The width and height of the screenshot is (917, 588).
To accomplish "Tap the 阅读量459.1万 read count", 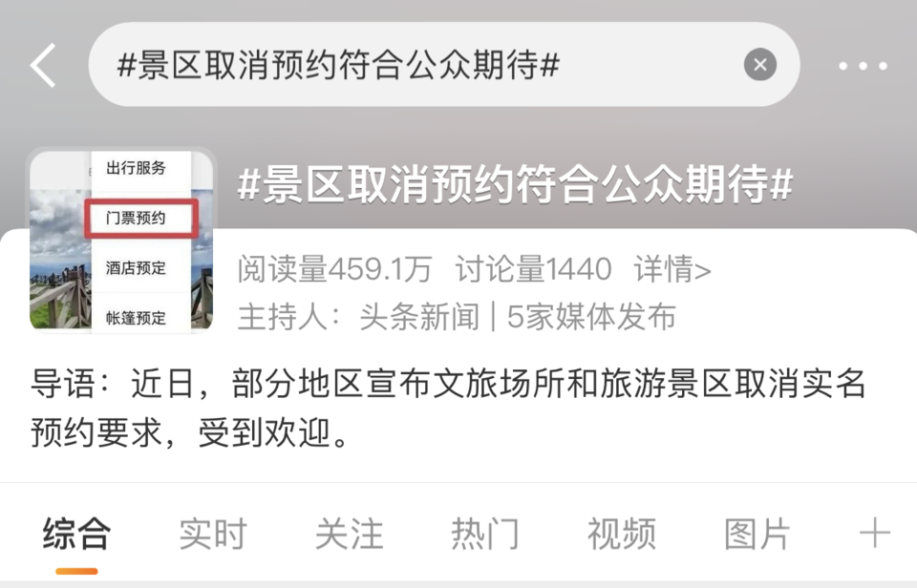I will click(x=334, y=269).
